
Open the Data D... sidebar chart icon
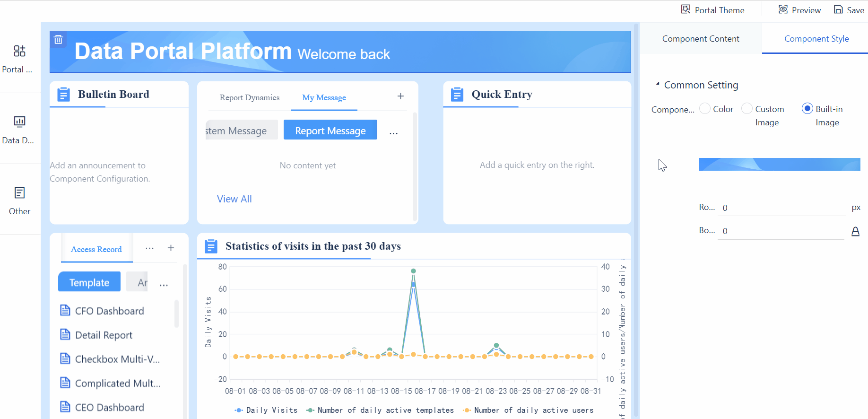tap(19, 122)
